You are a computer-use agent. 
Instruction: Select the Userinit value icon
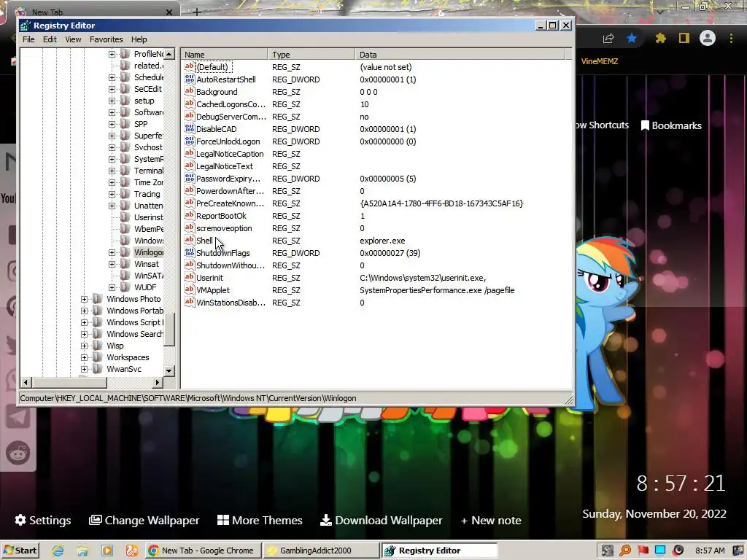click(x=189, y=277)
